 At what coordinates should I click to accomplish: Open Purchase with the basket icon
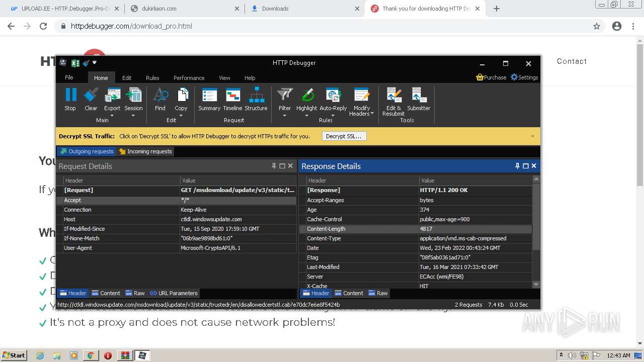coord(491,77)
